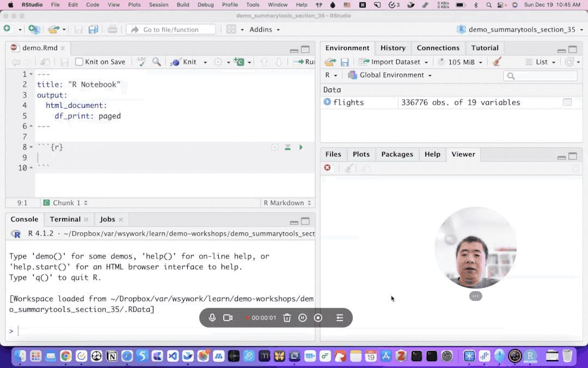The image size is (588, 368).
Task: Click the New File icon in toolbar
Action: click(x=7, y=29)
